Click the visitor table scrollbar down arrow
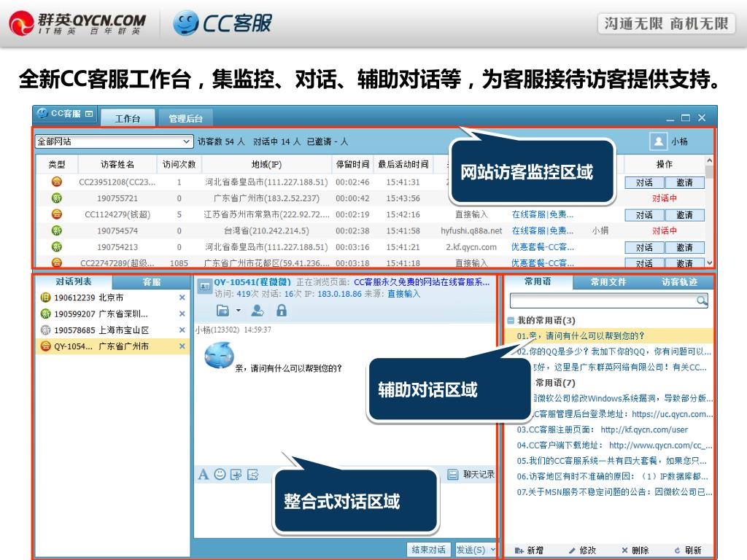 (709, 262)
